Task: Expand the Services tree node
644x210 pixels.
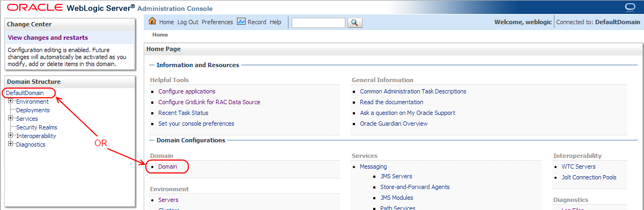Action: tap(10, 118)
